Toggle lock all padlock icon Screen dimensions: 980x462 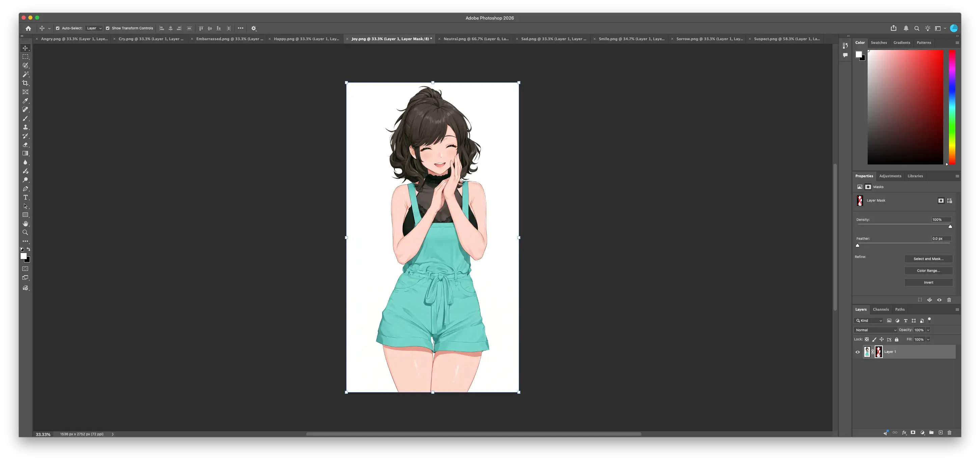pos(897,339)
